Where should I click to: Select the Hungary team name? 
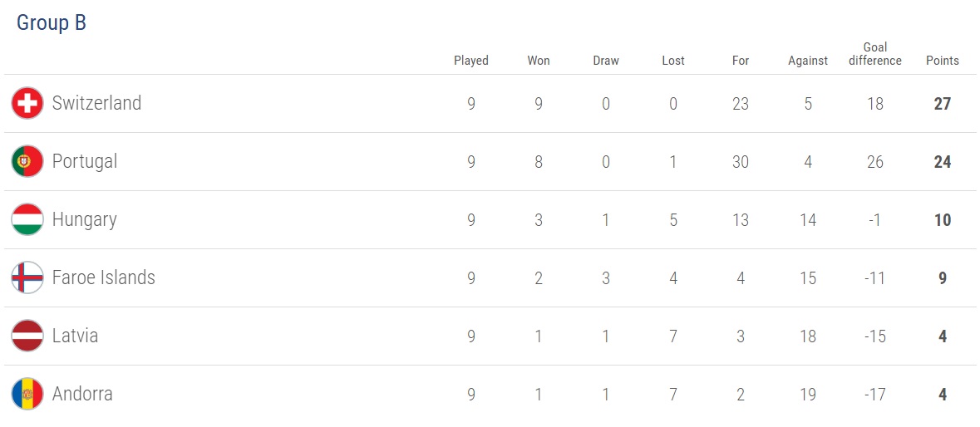pyautogui.click(x=84, y=219)
